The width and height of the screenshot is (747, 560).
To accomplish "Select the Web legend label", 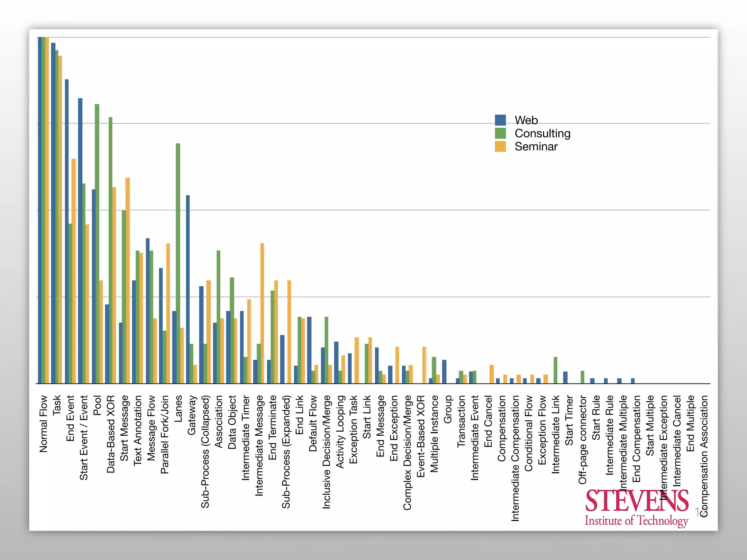I will tap(526, 120).
